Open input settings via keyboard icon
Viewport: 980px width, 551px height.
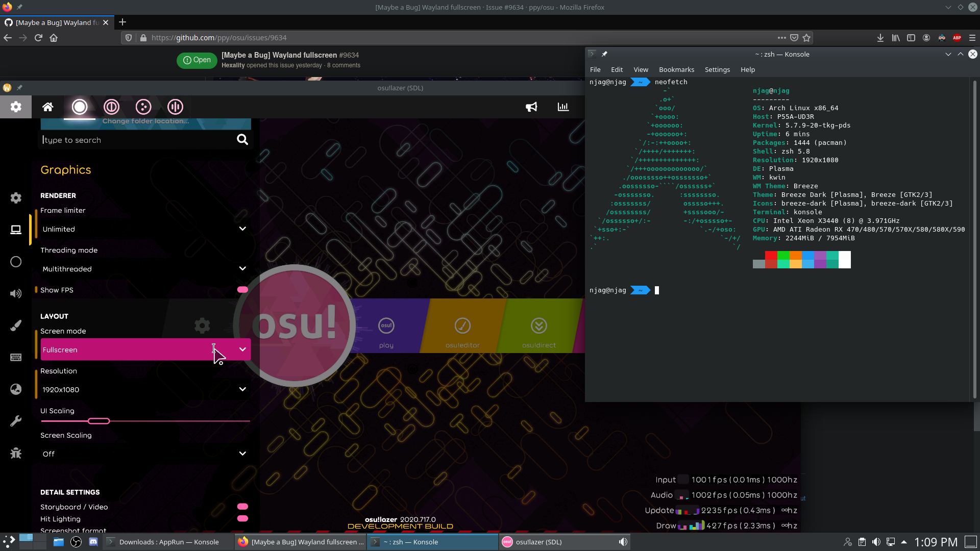click(x=16, y=357)
